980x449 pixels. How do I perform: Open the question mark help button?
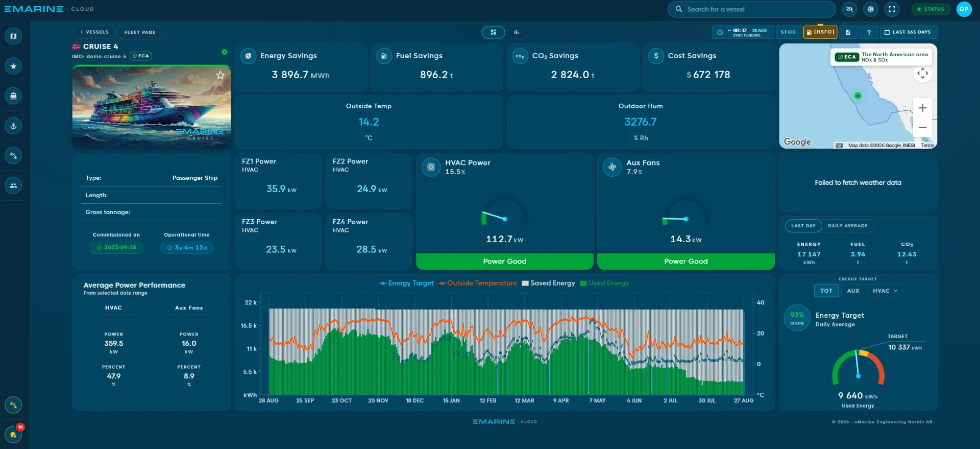coord(869,32)
